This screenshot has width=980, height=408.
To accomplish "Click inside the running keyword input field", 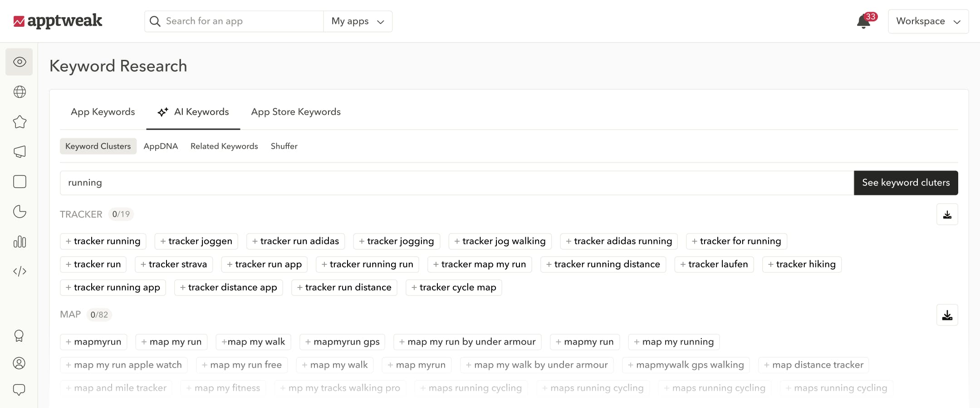I will (x=272, y=183).
